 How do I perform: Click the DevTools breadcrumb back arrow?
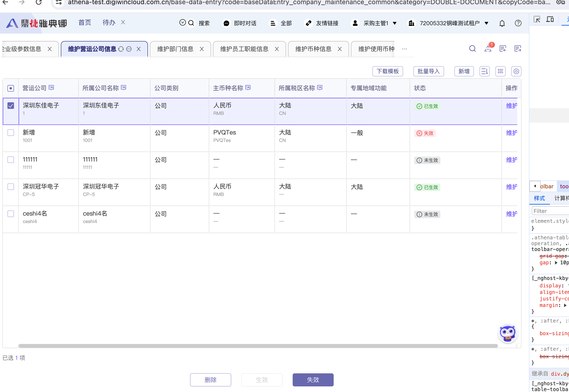[535, 186]
